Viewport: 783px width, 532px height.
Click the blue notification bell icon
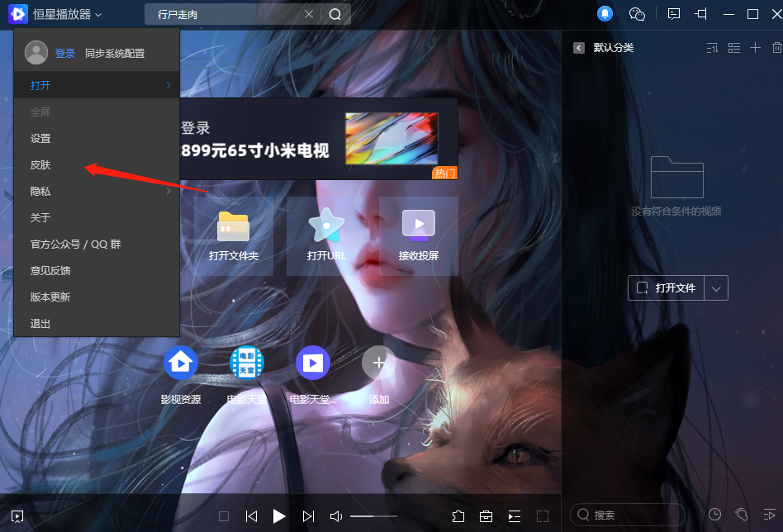[605, 14]
